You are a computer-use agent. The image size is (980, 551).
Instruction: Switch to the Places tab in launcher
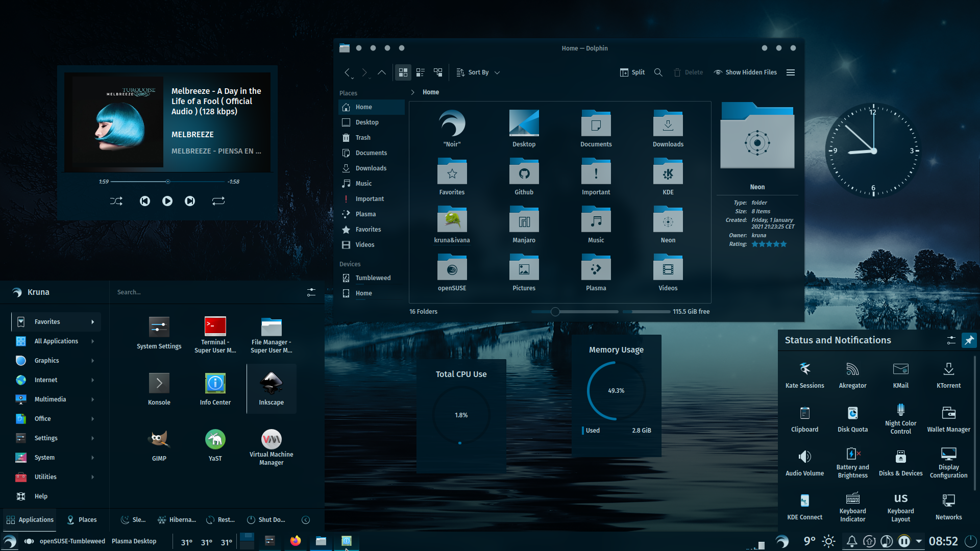(82, 519)
